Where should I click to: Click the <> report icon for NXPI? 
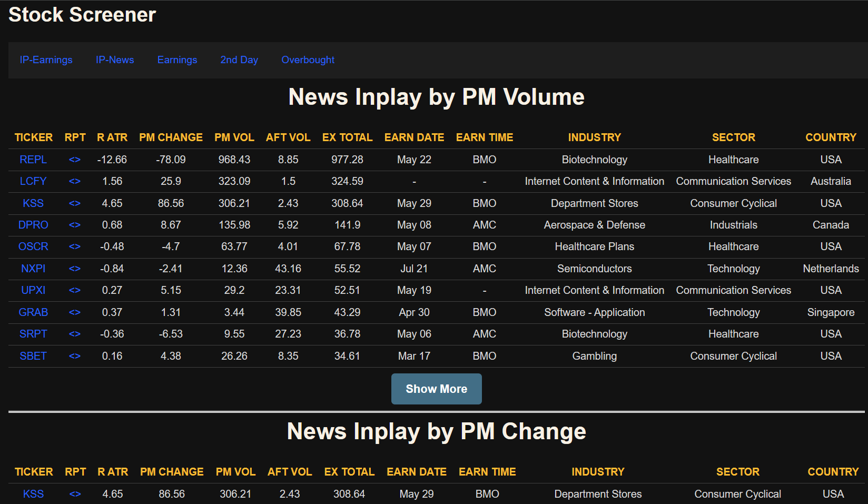[x=75, y=269]
